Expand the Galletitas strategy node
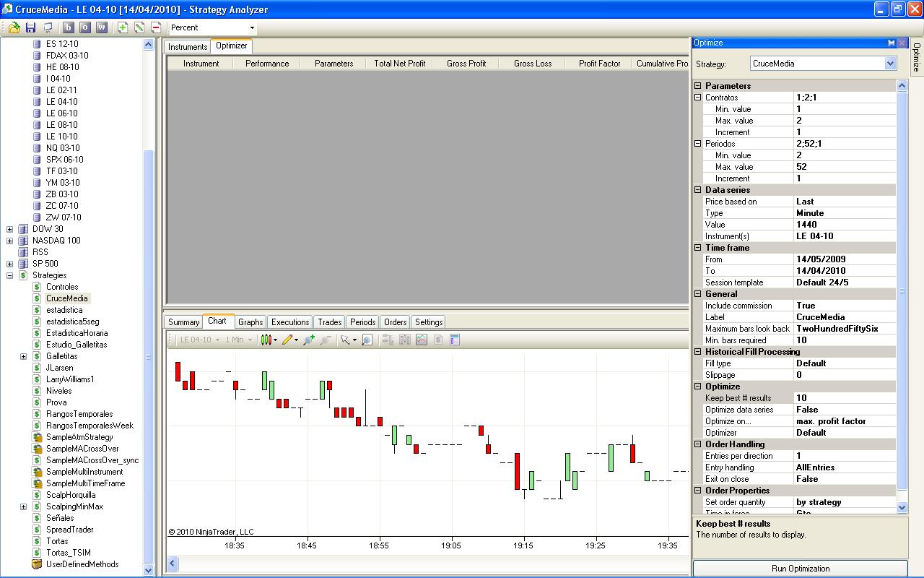The width and height of the screenshot is (924, 578). click(x=23, y=356)
